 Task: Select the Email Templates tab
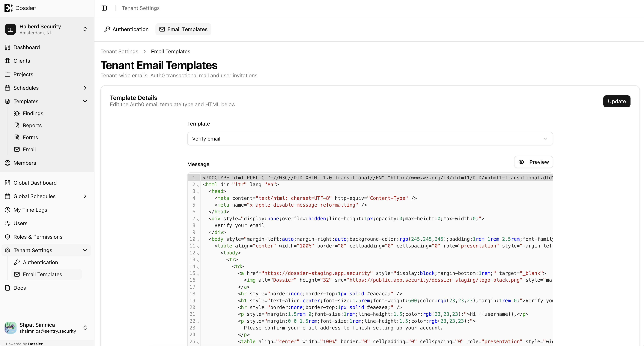coord(183,29)
